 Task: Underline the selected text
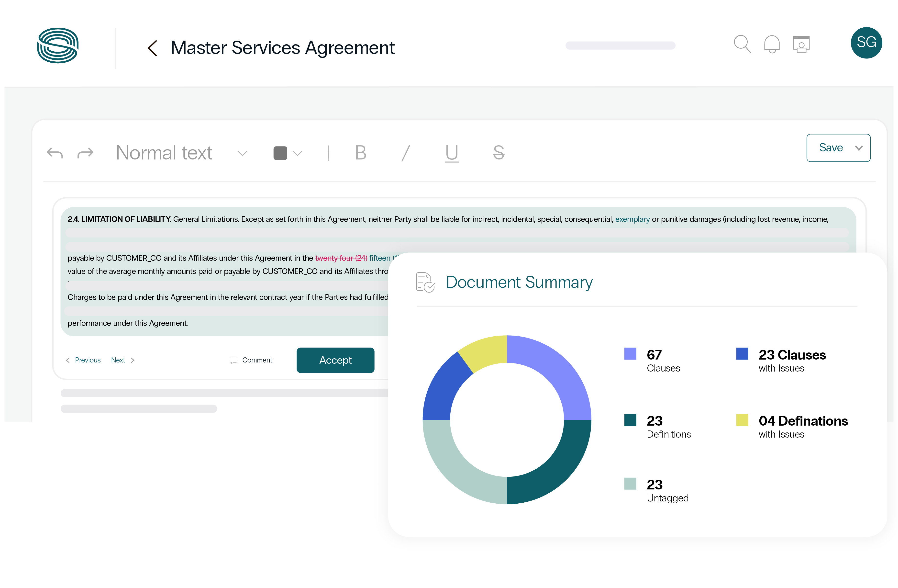tap(452, 153)
